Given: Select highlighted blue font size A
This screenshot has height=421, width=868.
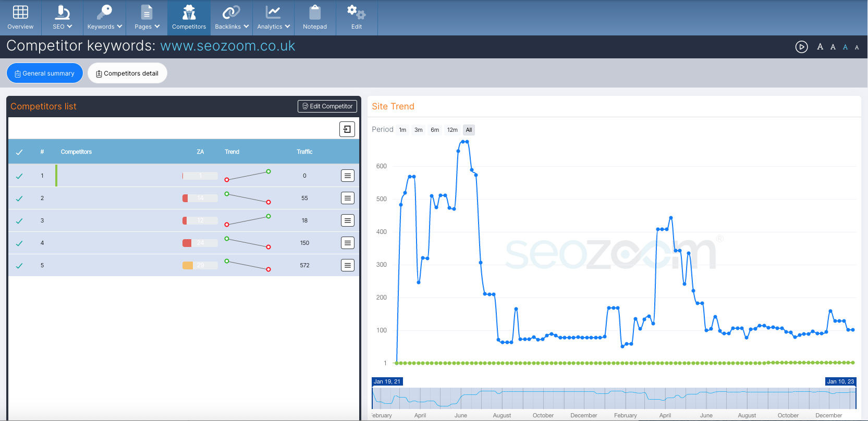Looking at the screenshot, I should [845, 47].
